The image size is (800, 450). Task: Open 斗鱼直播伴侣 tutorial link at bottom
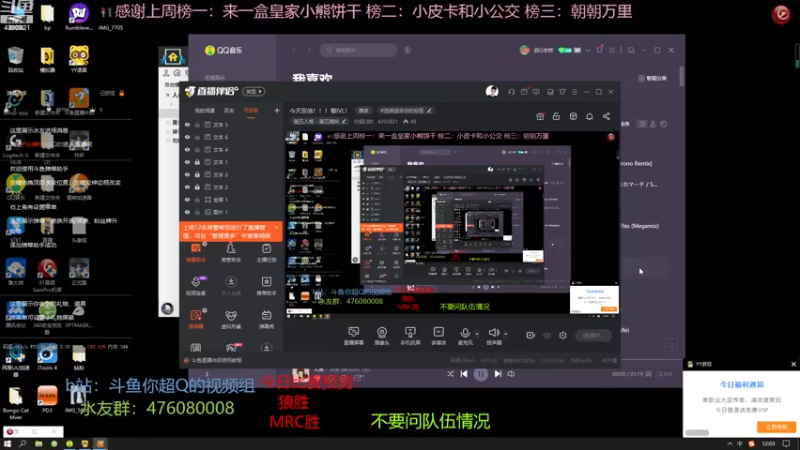(216, 360)
